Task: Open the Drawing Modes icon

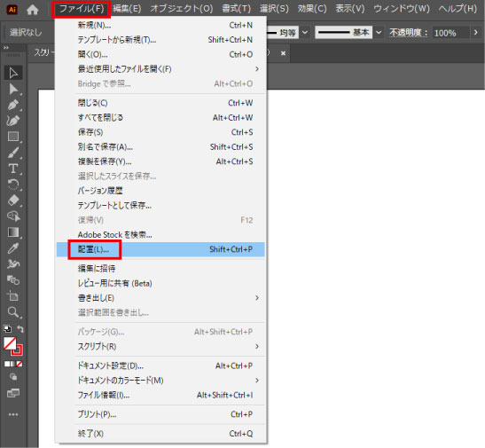Action: click(x=13, y=377)
